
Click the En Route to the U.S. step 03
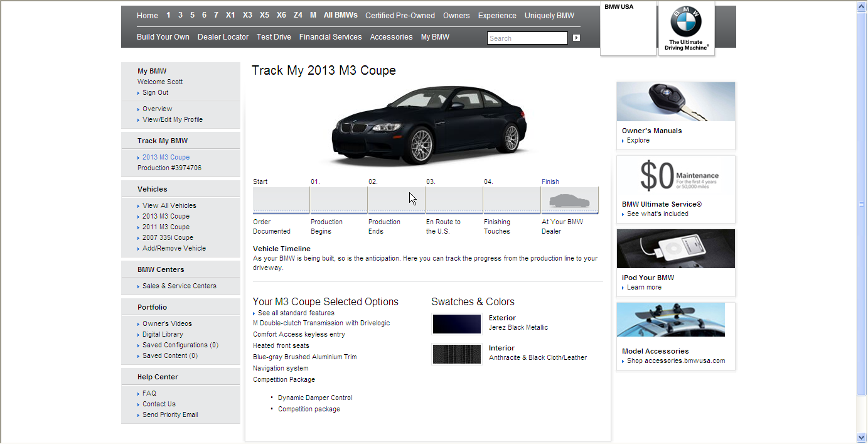(x=454, y=200)
